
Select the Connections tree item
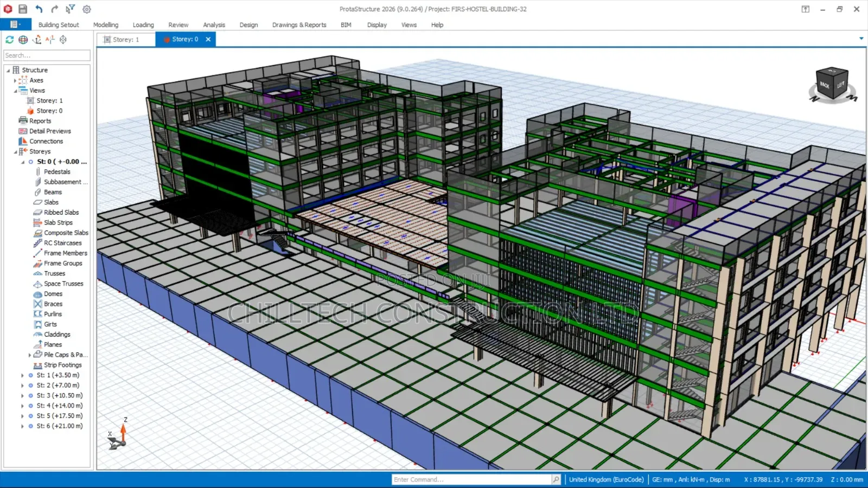click(x=46, y=142)
